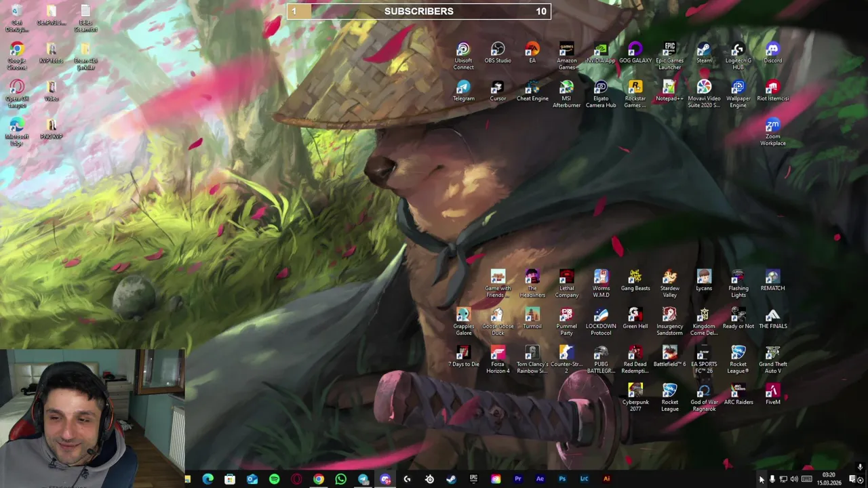
Task: Select the Forza Horizon 4 shortcut
Action: coord(498,359)
